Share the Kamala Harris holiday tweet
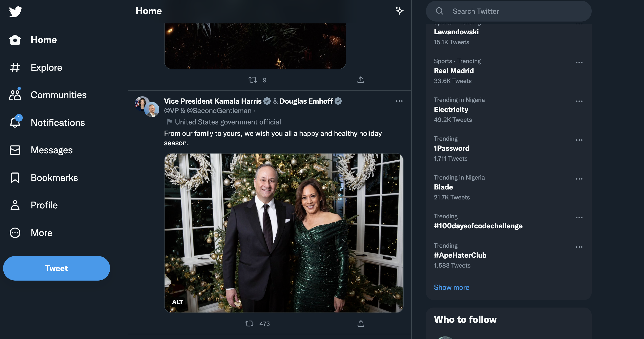Screen dimensions: 644x339 point(361,324)
